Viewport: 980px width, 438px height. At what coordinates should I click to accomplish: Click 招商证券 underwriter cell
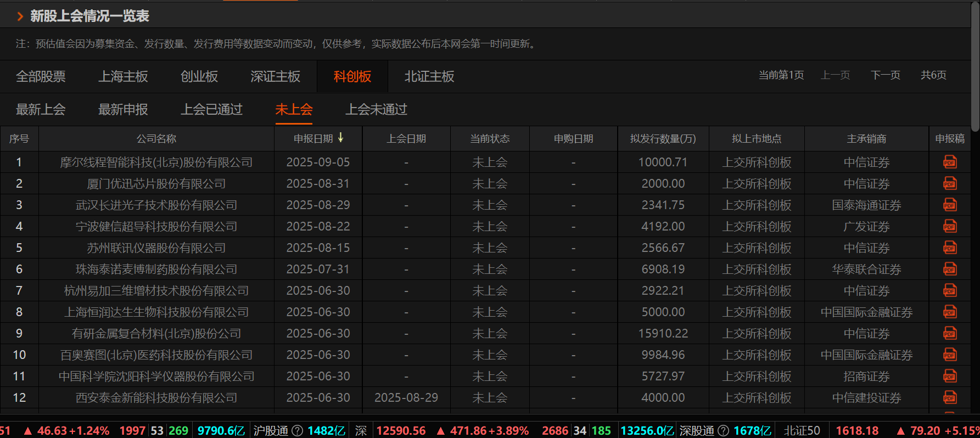(866, 377)
